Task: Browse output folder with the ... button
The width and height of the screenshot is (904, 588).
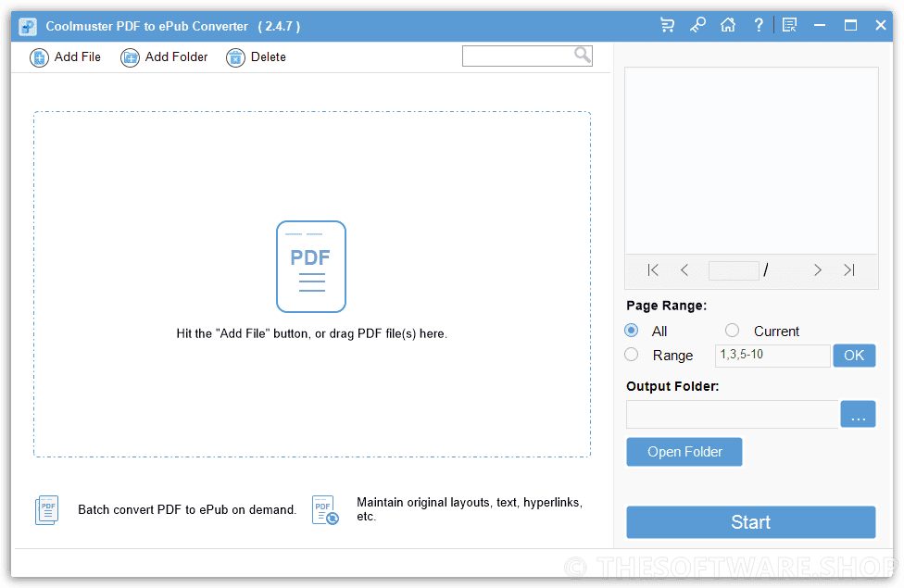Action: click(x=858, y=414)
